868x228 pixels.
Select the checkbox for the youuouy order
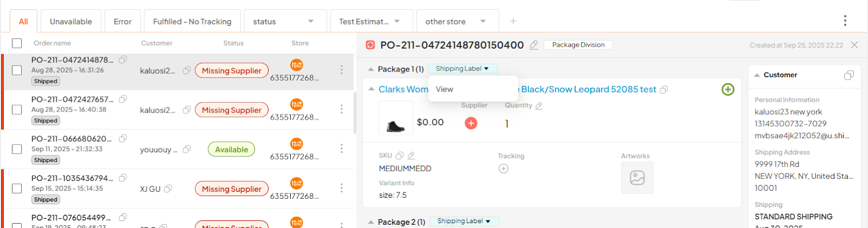point(17,149)
